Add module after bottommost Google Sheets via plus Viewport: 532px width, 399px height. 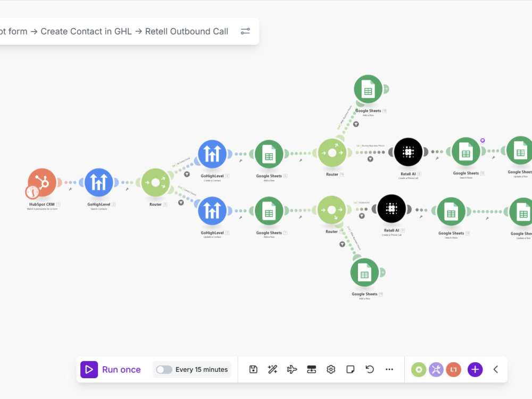click(383, 272)
